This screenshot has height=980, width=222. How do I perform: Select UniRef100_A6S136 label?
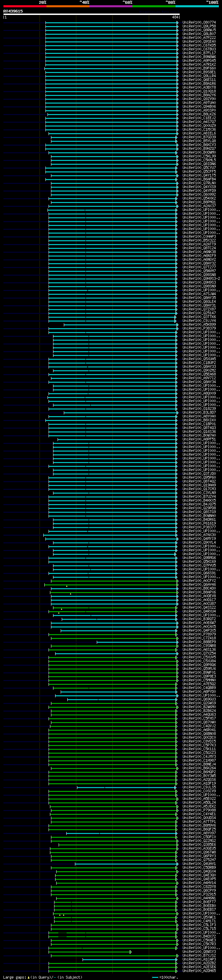point(199,649)
